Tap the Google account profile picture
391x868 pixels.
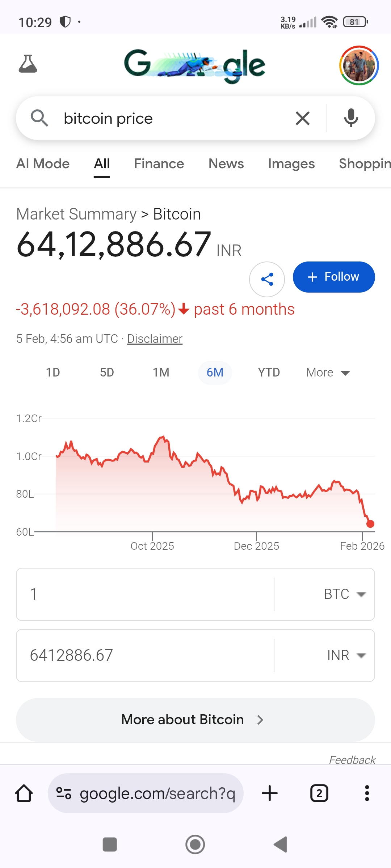pyautogui.click(x=359, y=65)
